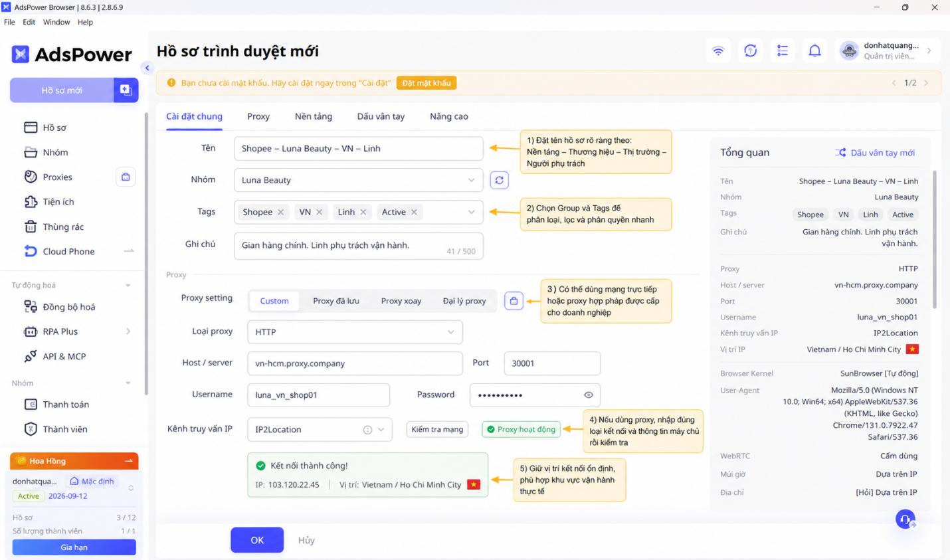
Task: Select Đại lý proxy option
Action: (464, 301)
